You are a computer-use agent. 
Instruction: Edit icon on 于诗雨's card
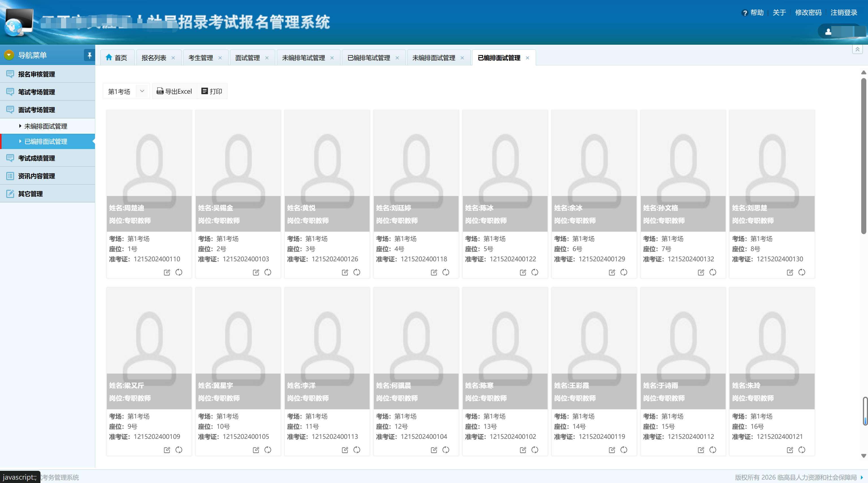click(700, 450)
